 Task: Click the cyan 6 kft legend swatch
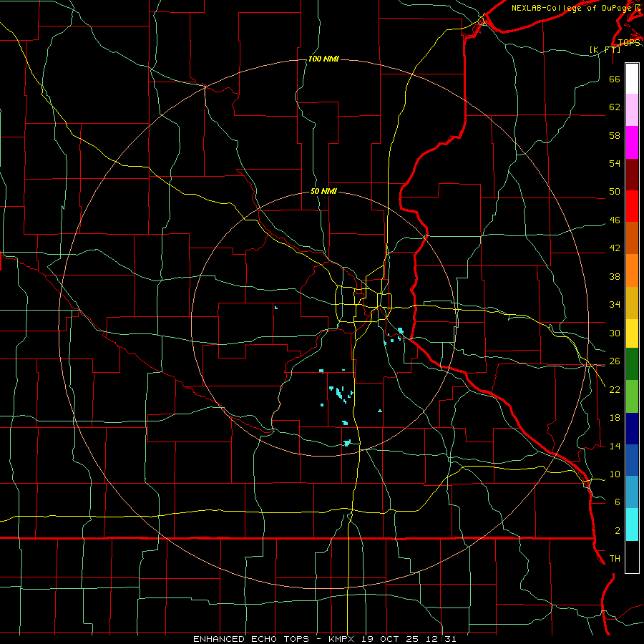(x=632, y=525)
